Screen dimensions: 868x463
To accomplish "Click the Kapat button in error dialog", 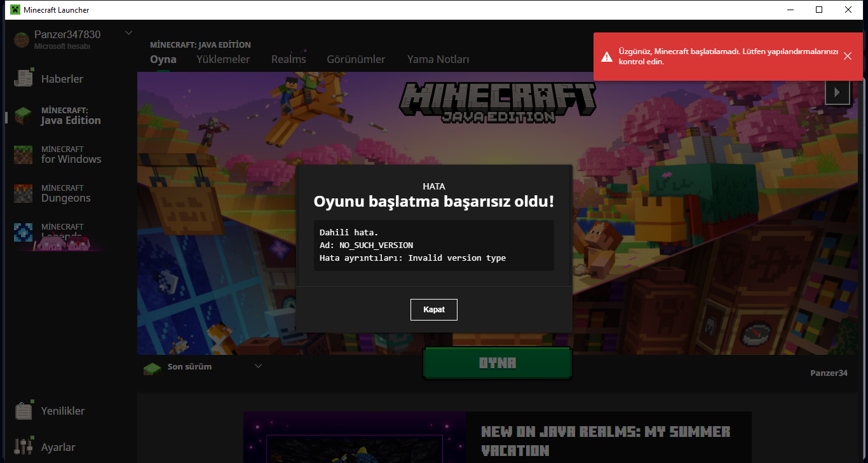I will [x=434, y=310].
